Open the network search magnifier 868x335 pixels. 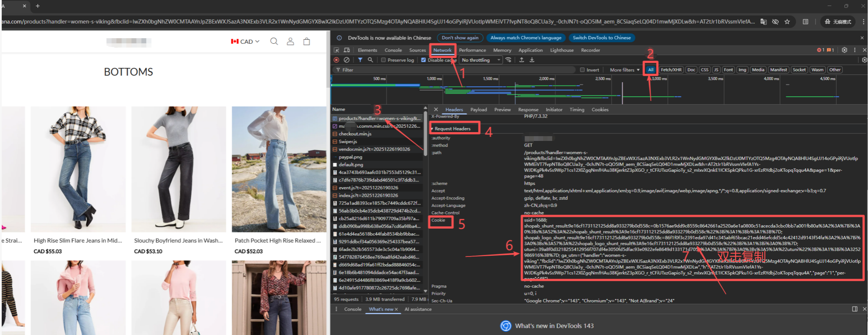pos(370,60)
